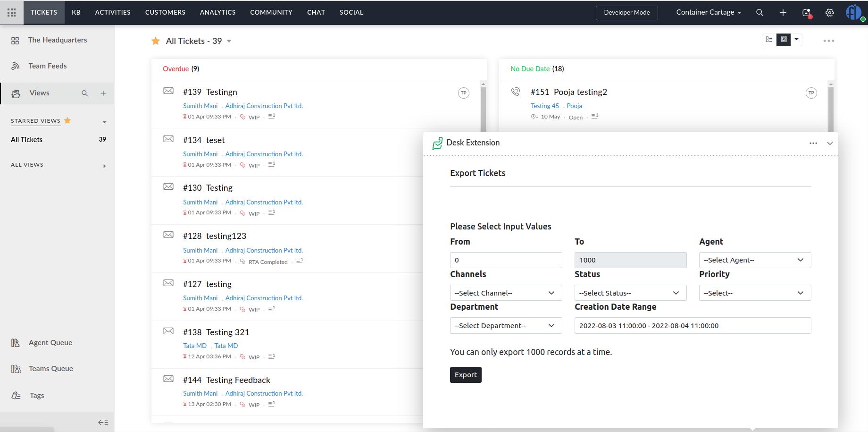868x432 pixels.
Task: Open the Activities tab
Action: [113, 12]
